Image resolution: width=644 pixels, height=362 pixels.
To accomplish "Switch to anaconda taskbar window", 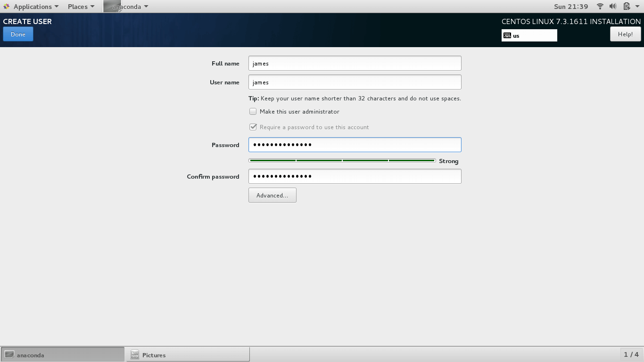I will (x=62, y=354).
